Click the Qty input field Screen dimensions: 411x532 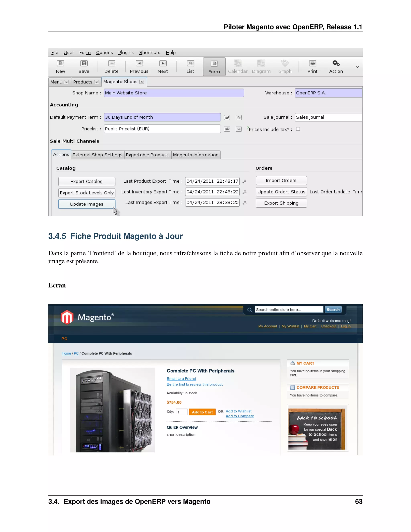[182, 412]
